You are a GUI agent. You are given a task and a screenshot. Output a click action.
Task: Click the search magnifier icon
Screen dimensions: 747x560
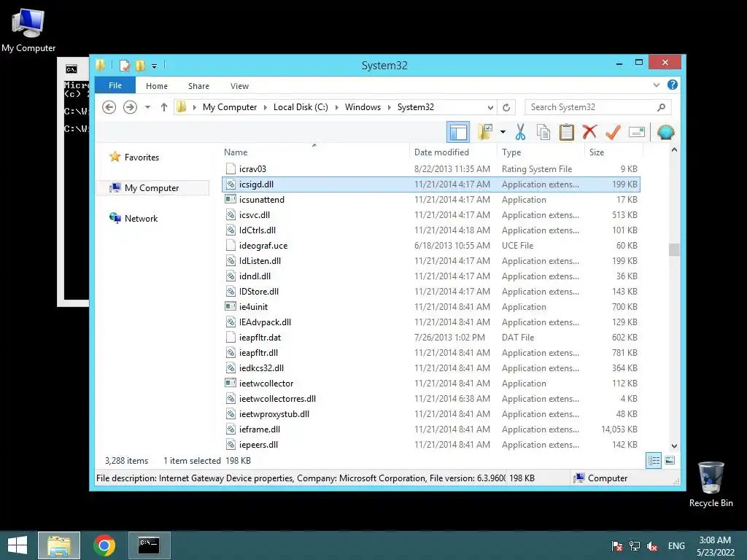coord(661,107)
